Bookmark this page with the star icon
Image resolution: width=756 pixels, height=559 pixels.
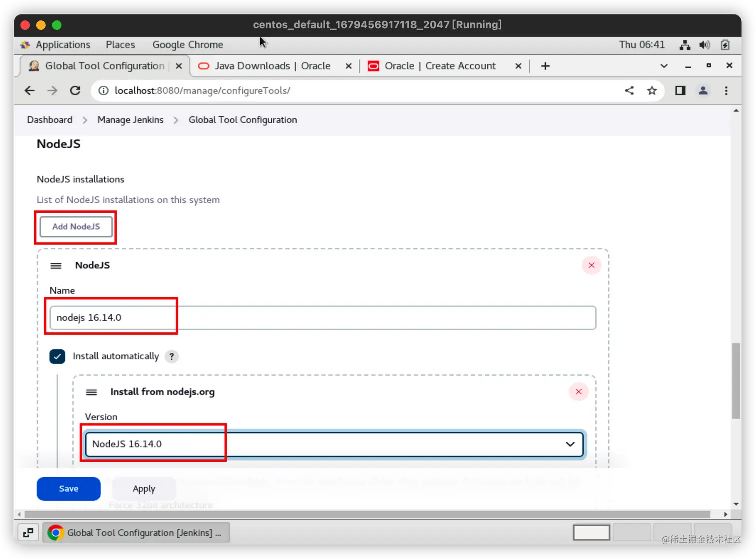(x=652, y=90)
